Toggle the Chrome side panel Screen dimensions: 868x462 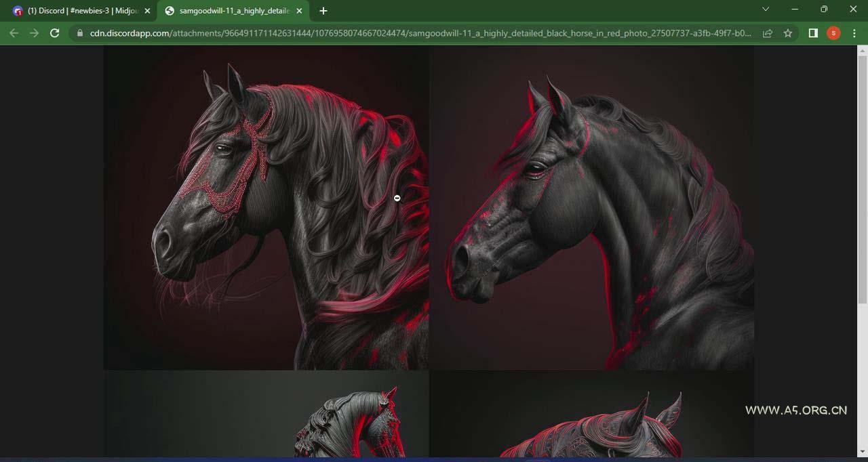coord(813,33)
